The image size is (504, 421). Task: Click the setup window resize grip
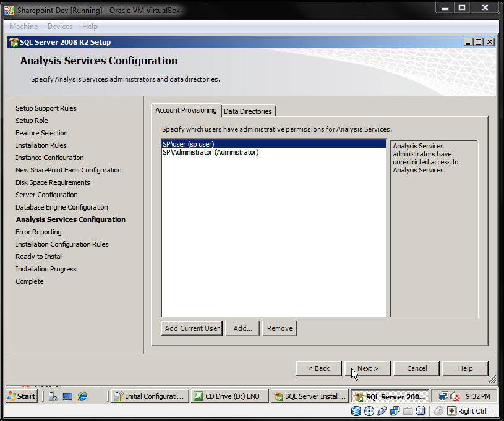point(492,380)
